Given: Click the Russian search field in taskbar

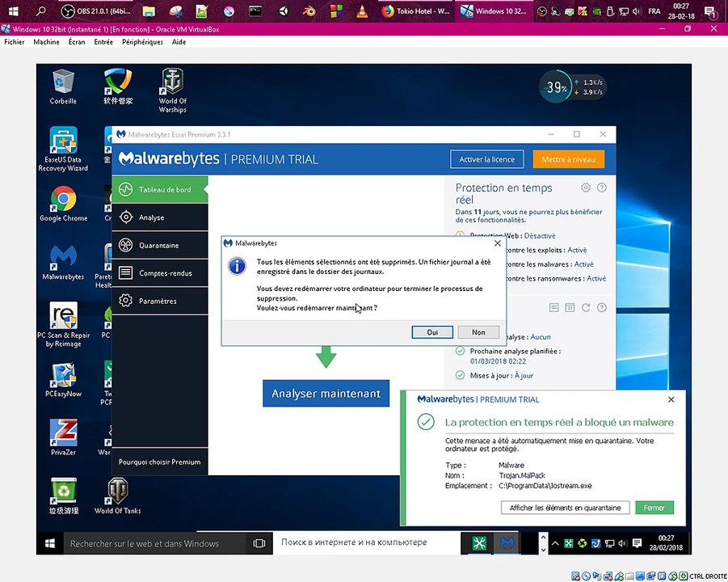Looking at the screenshot, I should [367, 542].
